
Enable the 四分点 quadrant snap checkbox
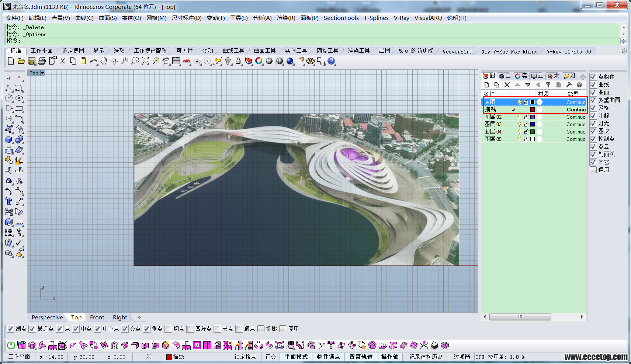click(190, 329)
